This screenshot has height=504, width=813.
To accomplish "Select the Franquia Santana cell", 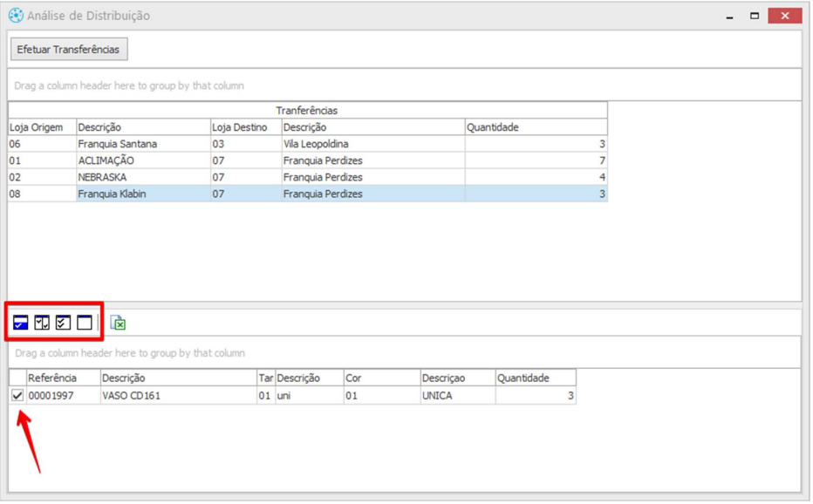I will point(144,144).
